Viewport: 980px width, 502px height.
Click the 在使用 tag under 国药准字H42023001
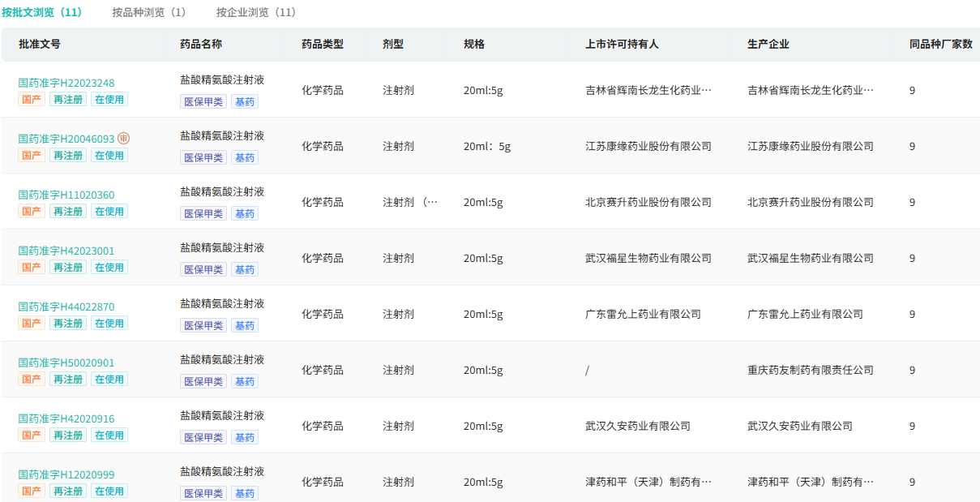(109, 267)
